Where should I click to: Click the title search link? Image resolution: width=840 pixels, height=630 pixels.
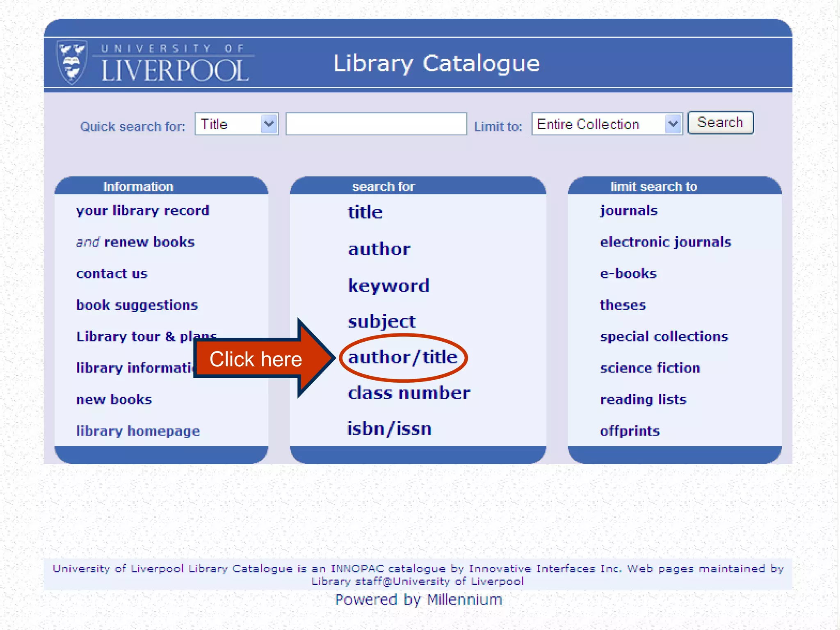[x=365, y=212]
